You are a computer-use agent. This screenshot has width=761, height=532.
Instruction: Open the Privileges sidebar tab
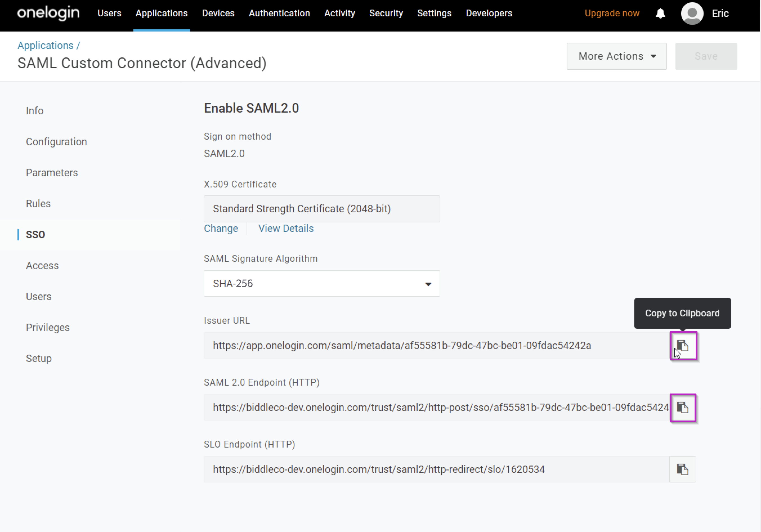tap(48, 327)
